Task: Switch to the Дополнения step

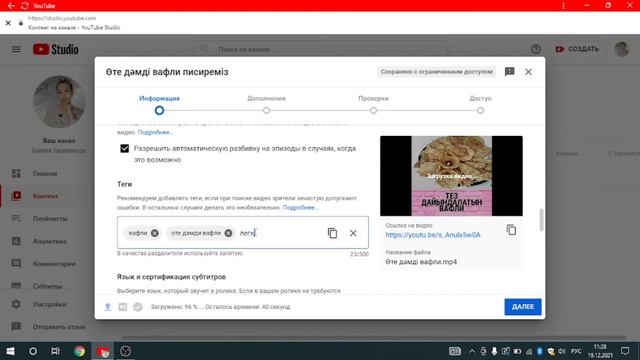Action: pos(266,104)
